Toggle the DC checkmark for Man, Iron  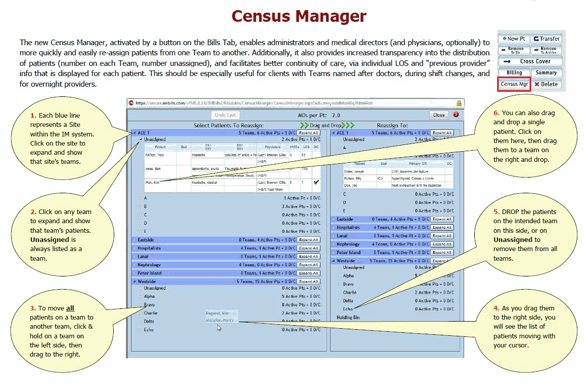(x=316, y=183)
